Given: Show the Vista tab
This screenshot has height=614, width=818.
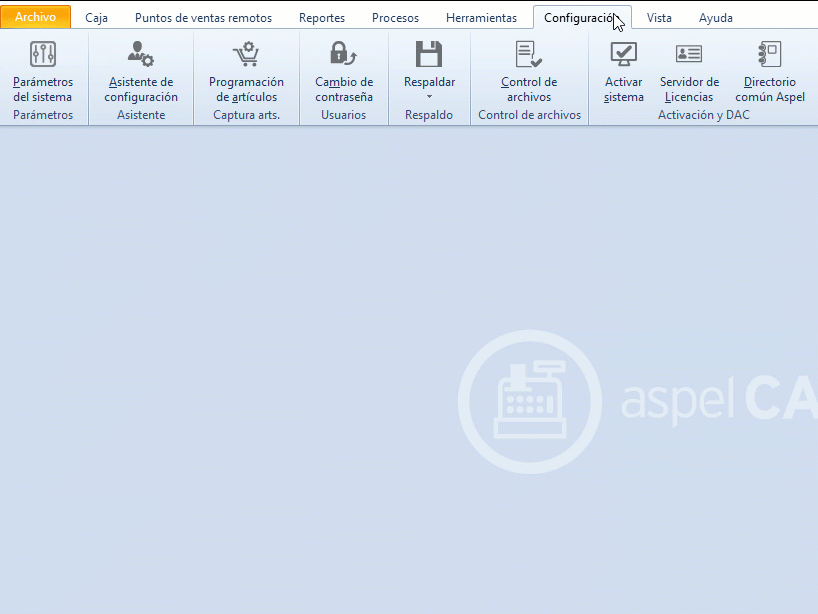Looking at the screenshot, I should pos(659,18).
